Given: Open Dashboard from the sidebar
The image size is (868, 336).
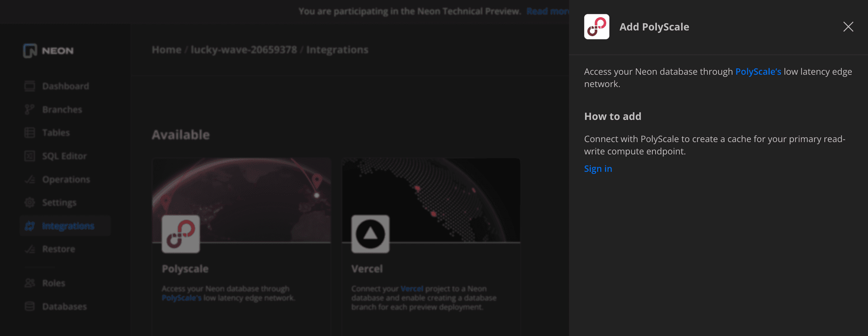Looking at the screenshot, I should (66, 86).
